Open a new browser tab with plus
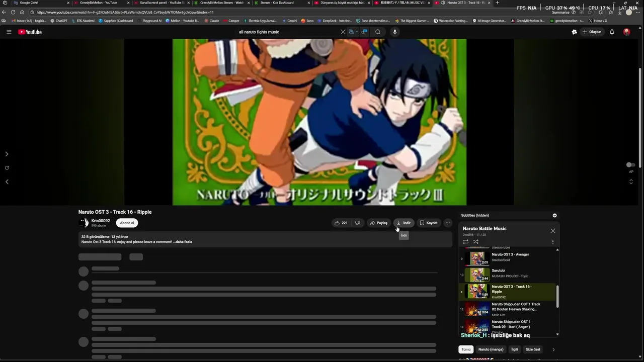The width and height of the screenshot is (644, 362). point(498,3)
